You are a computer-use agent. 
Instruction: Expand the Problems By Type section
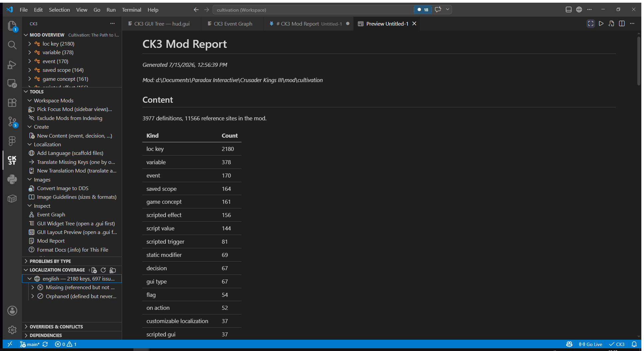point(50,261)
